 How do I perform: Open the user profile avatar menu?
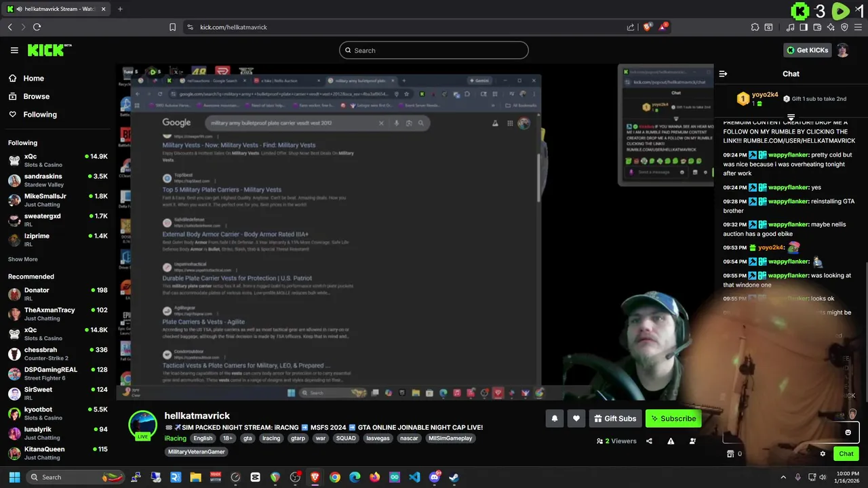pyautogui.click(x=843, y=50)
